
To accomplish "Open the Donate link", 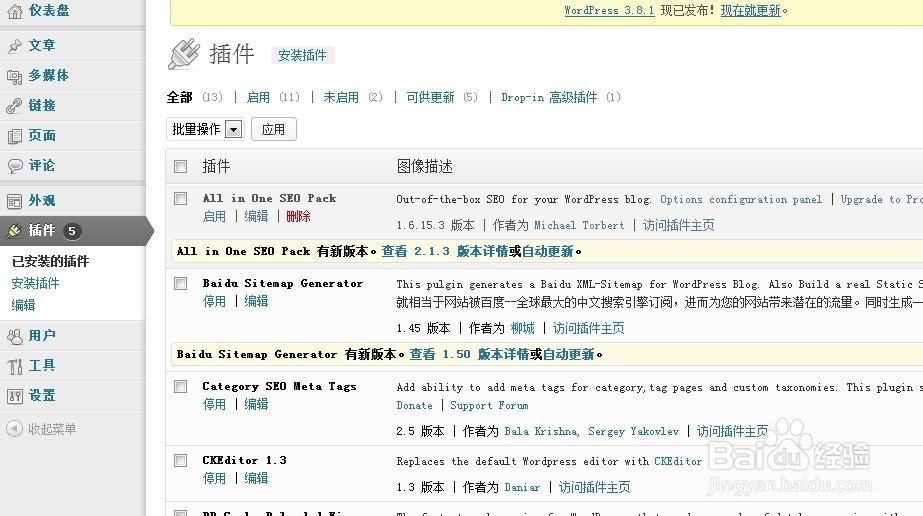I will pos(414,405).
